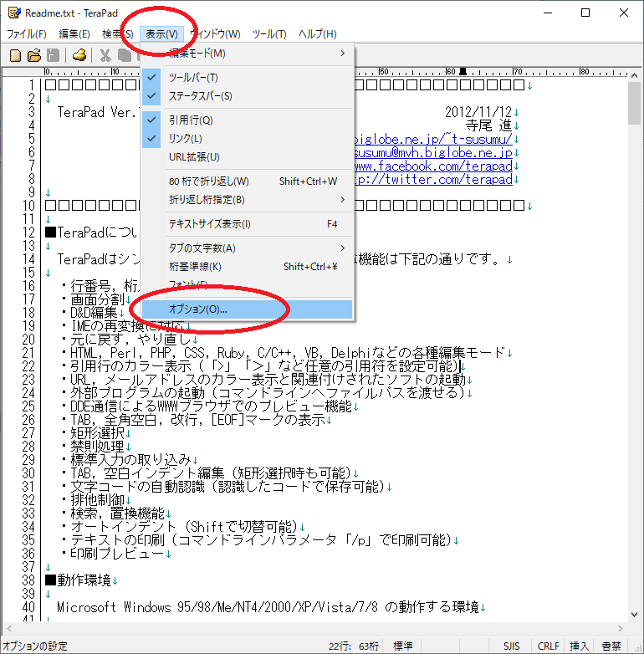Click the 印刷プレビュー line on row 36
Viewport: 644px width, 654px height.
(117, 554)
